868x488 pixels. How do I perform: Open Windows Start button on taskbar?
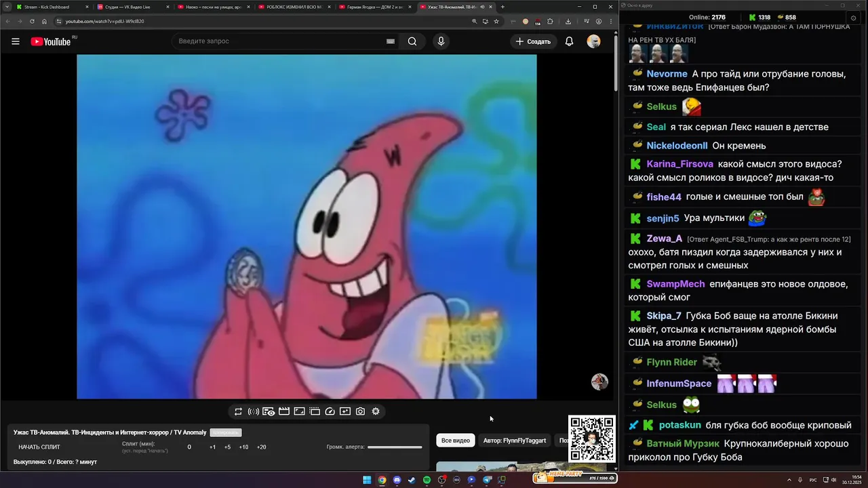point(367,480)
